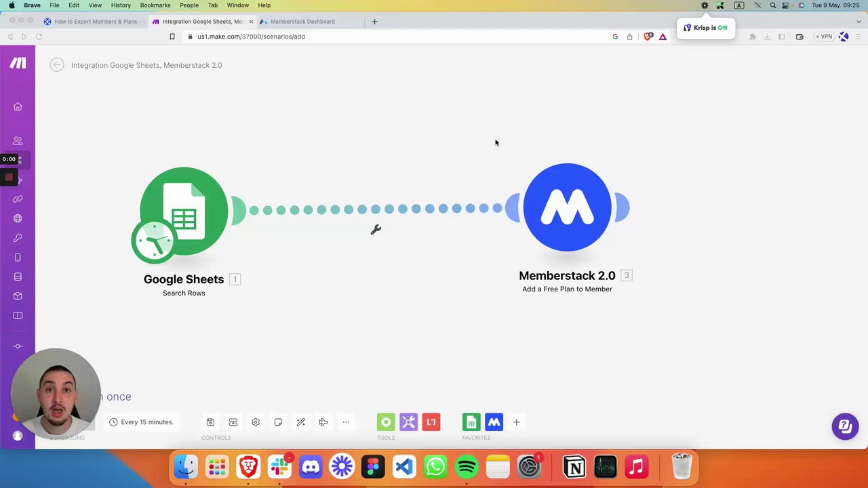868x488 pixels.
Task: Open the Google Sheets Search Rows module
Action: [x=184, y=211]
